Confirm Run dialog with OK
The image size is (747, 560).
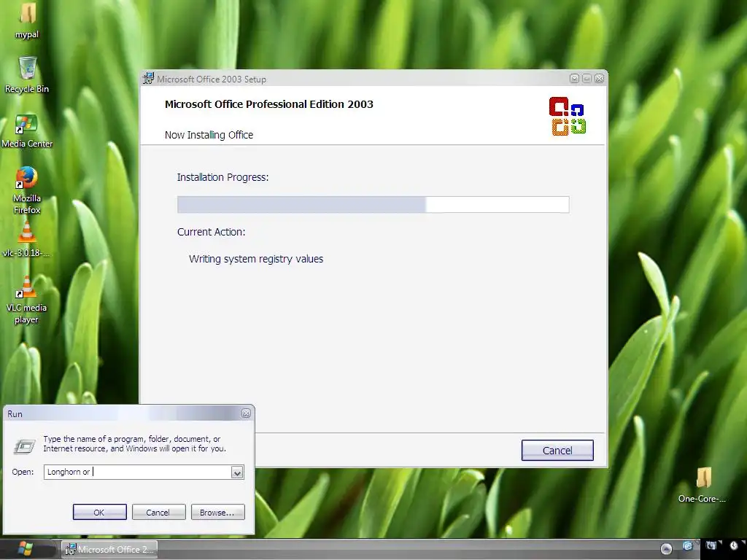pyautogui.click(x=99, y=513)
